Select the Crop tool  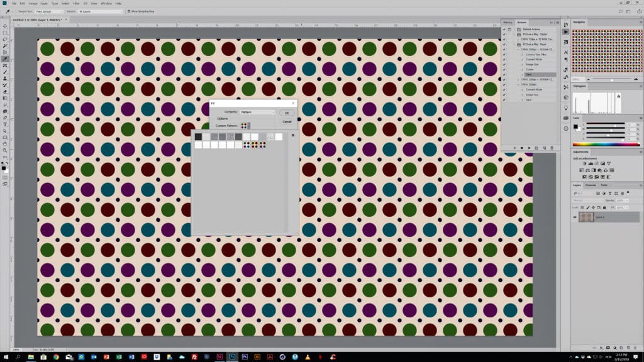click(x=5, y=52)
